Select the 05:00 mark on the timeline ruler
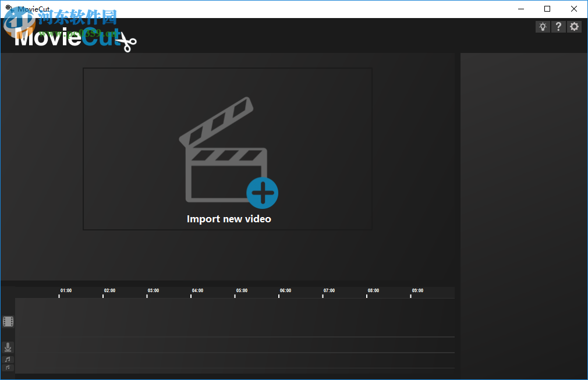The height and width of the screenshot is (380, 588). click(x=241, y=290)
